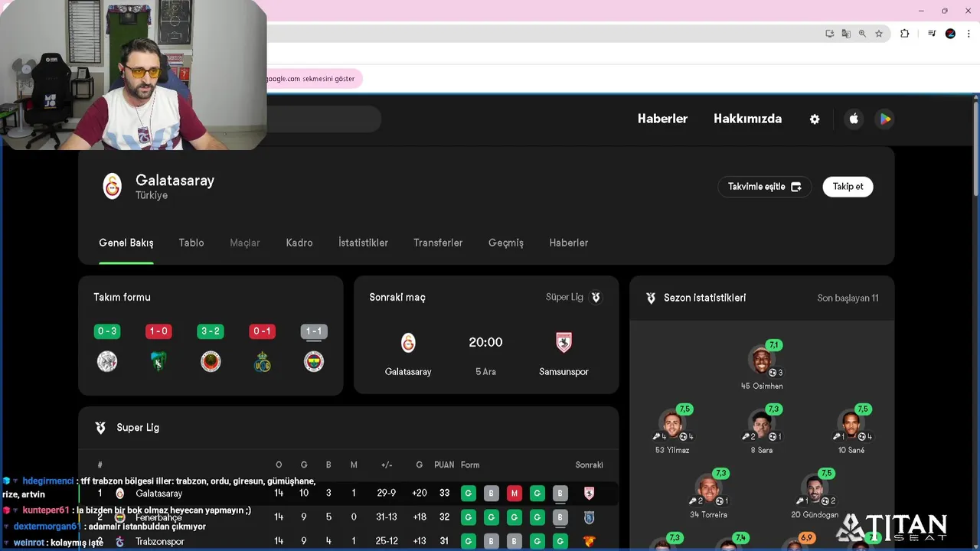
Task: Click the Takip et button
Action: click(848, 187)
